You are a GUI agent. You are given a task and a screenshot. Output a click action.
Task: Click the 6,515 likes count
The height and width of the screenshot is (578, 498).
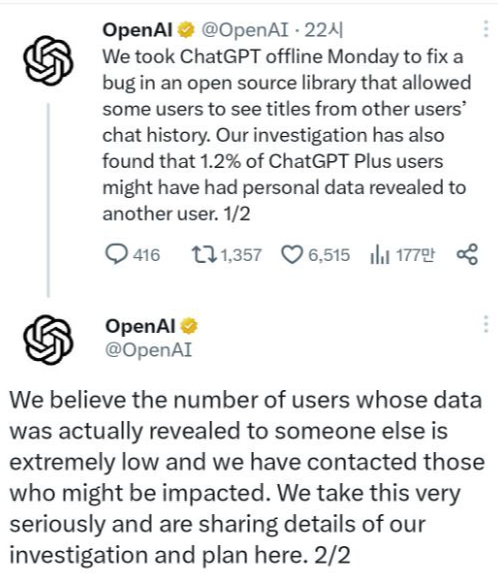tap(329, 255)
